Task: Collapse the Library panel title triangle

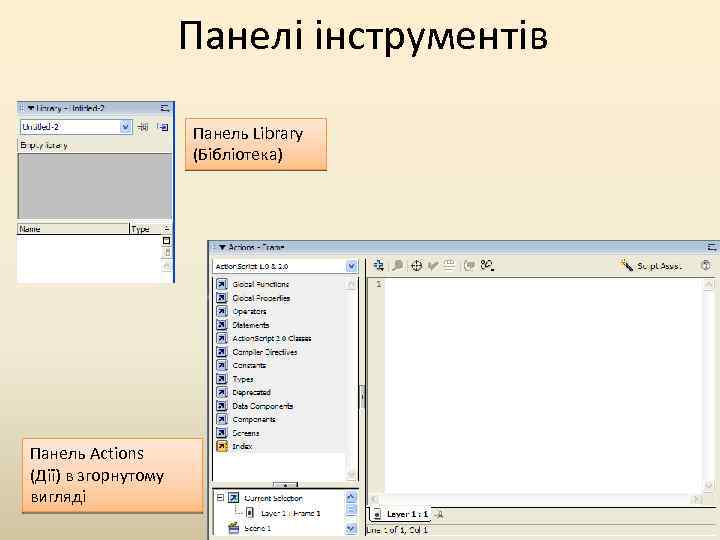Action: click(31, 108)
